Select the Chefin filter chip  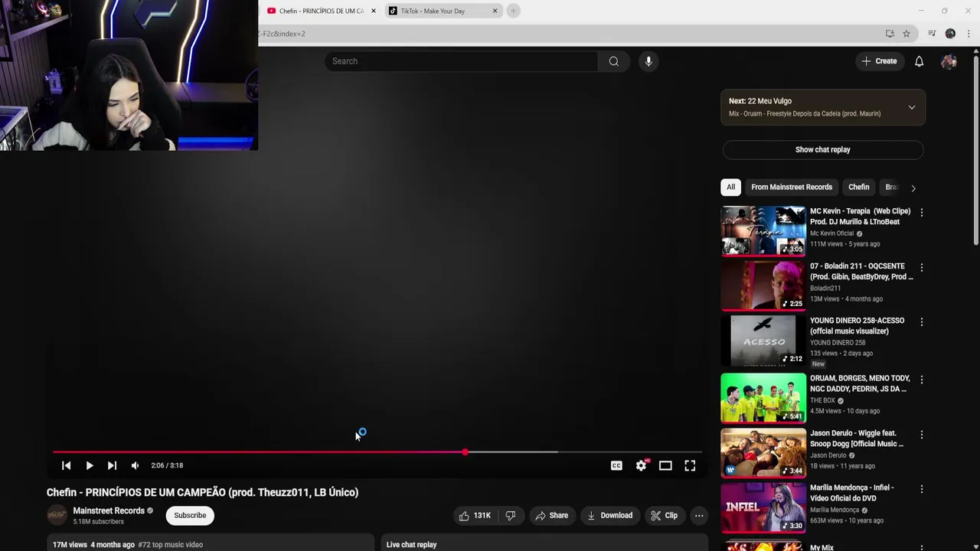click(858, 187)
